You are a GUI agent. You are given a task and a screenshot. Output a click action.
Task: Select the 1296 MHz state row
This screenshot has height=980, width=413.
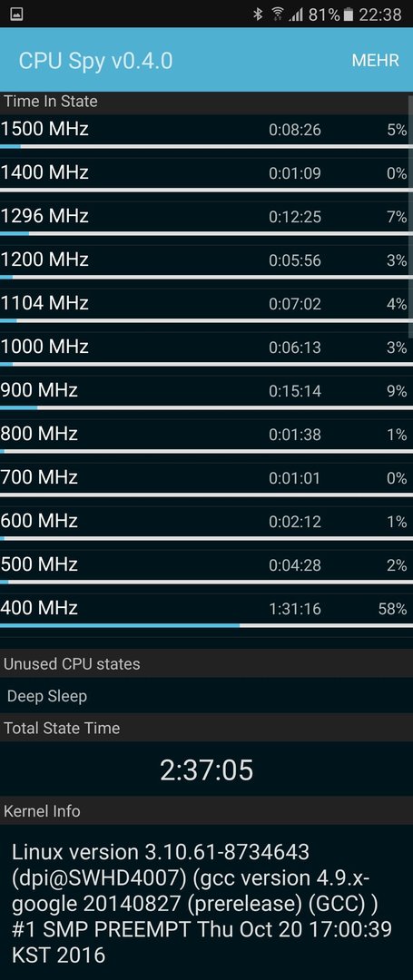pyautogui.click(x=206, y=220)
